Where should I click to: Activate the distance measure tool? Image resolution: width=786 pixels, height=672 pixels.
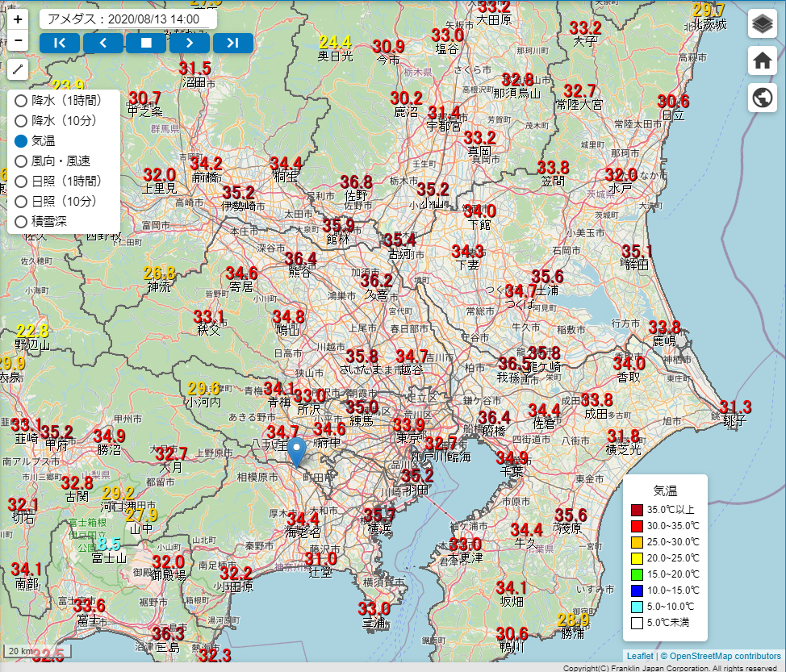[19, 69]
